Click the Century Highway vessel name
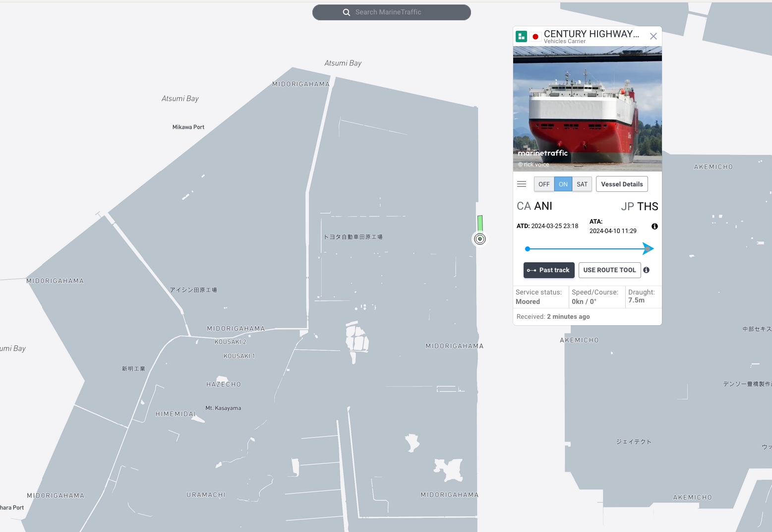772x532 pixels. (592, 34)
